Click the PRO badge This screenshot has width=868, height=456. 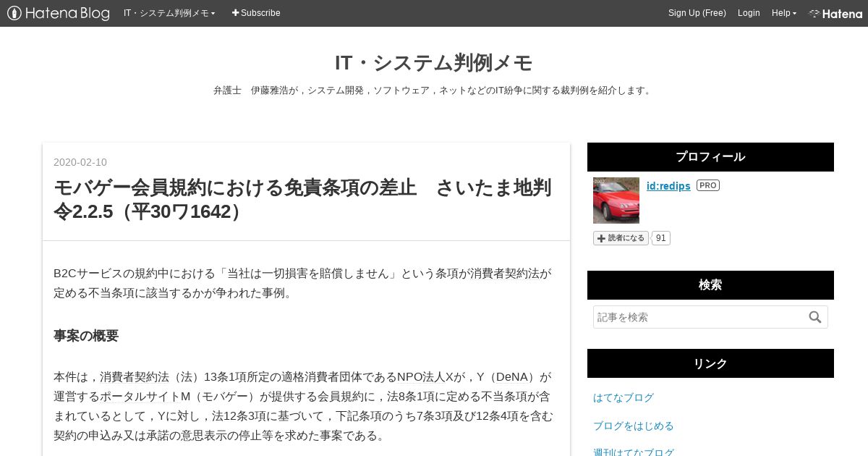pos(707,185)
